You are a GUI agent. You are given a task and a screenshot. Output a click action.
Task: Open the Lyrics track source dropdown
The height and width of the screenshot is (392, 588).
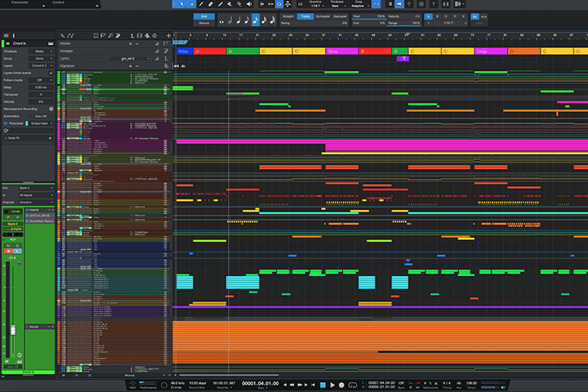[130, 59]
